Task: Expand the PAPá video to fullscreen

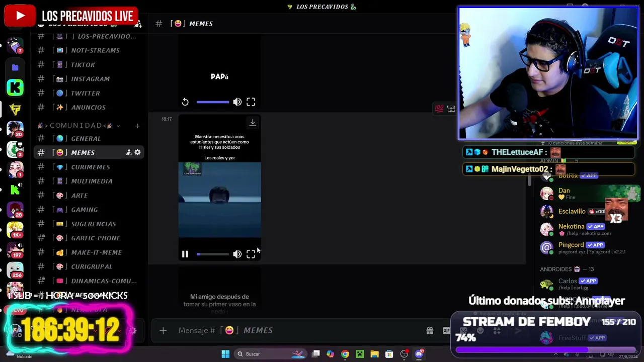Action: [x=251, y=102]
